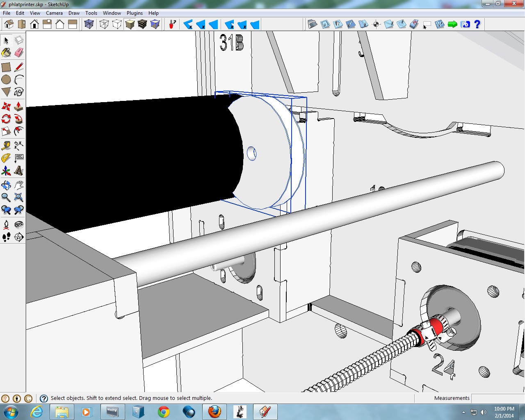Expand the Window menu

pos(112,13)
